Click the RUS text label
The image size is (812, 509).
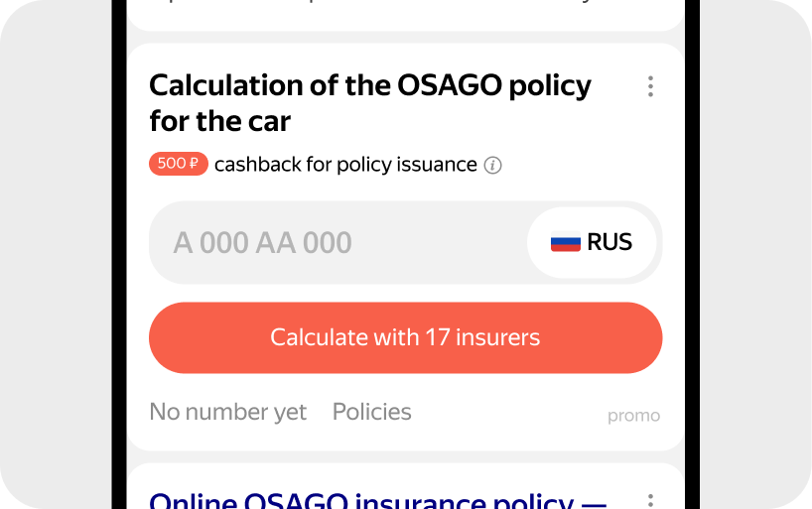[x=609, y=243]
